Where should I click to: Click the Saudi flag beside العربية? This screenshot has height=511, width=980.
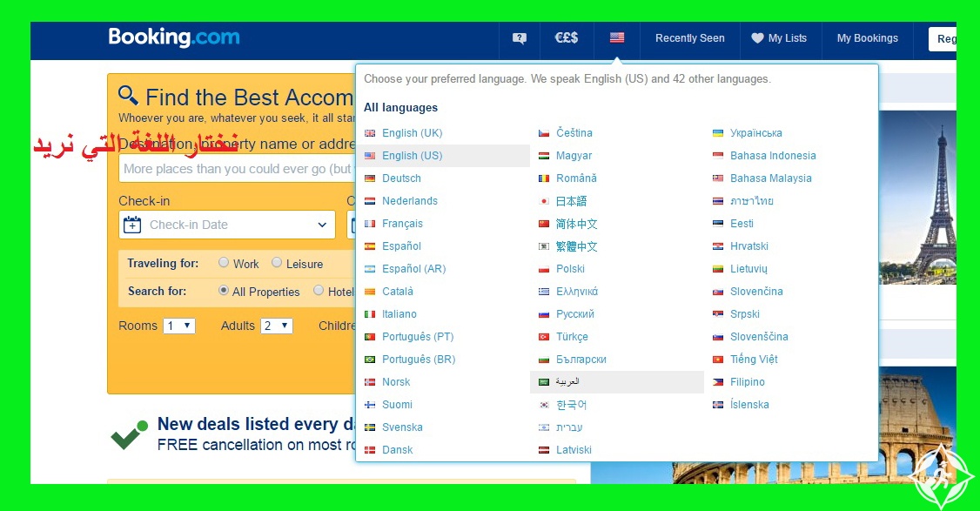544,382
